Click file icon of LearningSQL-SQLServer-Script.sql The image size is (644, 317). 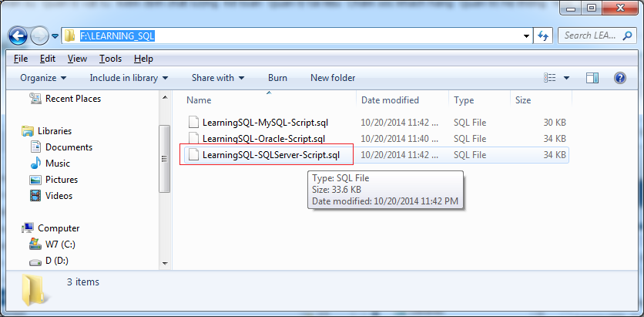click(193, 156)
